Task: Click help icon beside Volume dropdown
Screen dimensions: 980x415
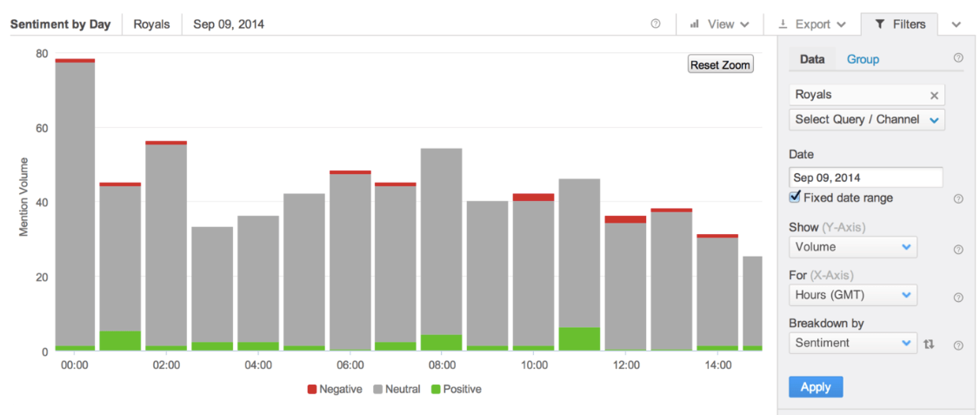Action: (958, 250)
